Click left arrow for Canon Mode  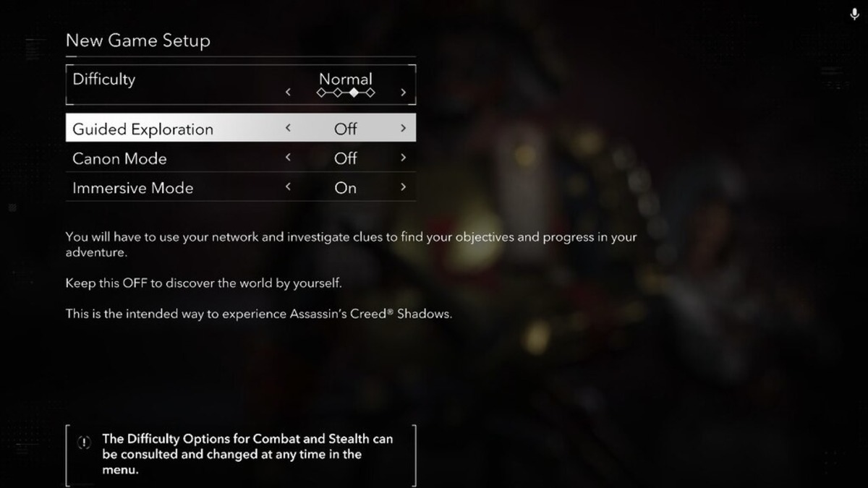(x=288, y=158)
